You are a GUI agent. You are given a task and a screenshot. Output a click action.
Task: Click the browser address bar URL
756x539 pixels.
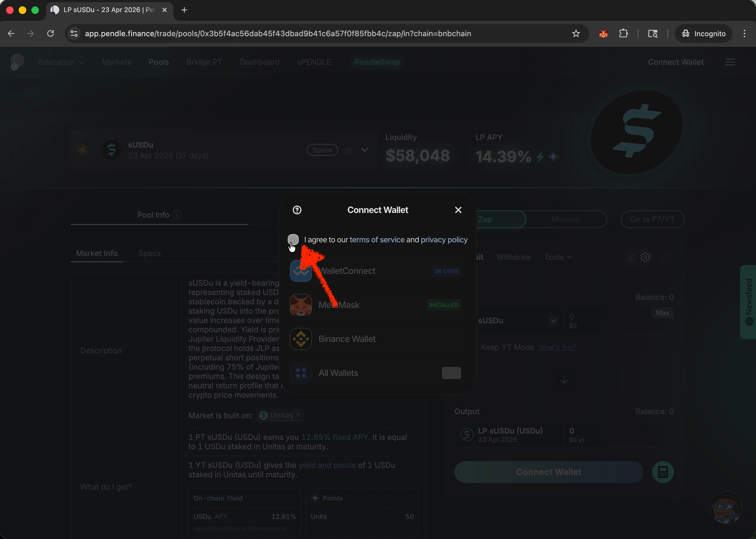(x=278, y=33)
